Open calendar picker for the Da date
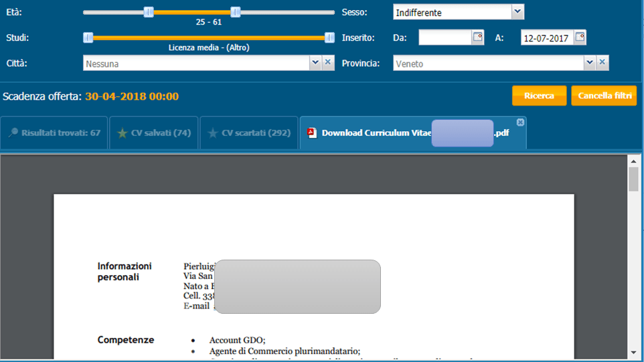 point(478,37)
